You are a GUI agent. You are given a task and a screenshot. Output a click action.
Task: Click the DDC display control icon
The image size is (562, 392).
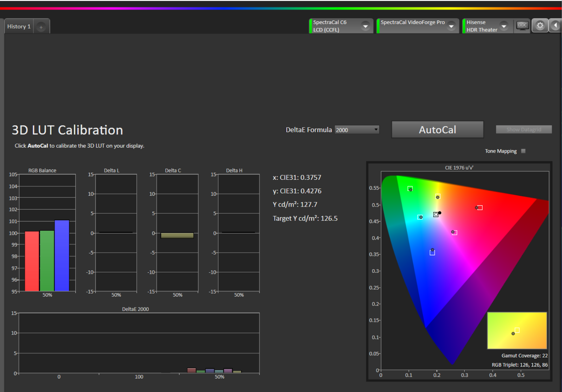(522, 25)
